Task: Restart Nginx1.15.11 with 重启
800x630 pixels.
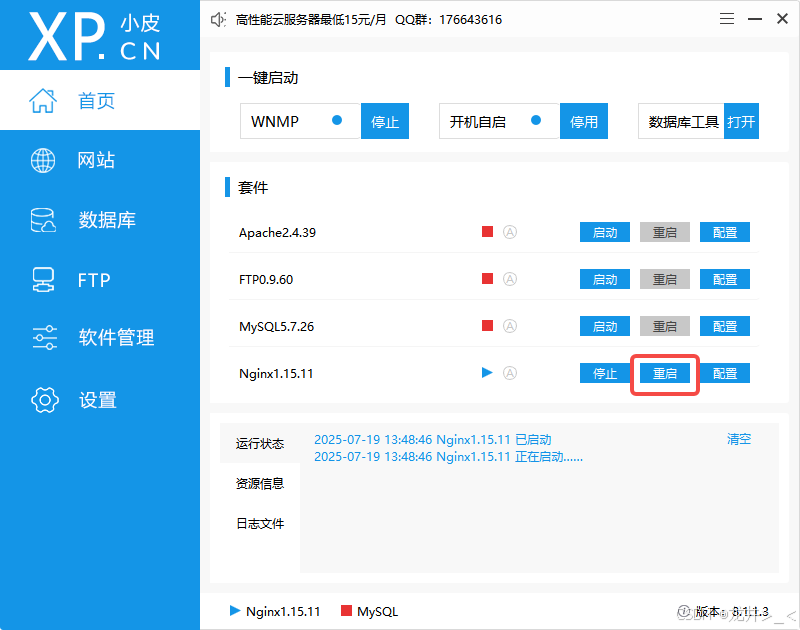Action: (x=665, y=373)
